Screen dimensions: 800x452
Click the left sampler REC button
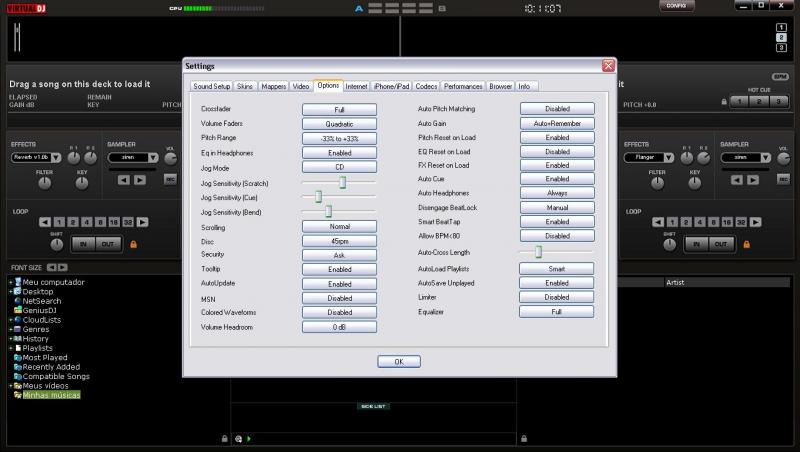170,179
